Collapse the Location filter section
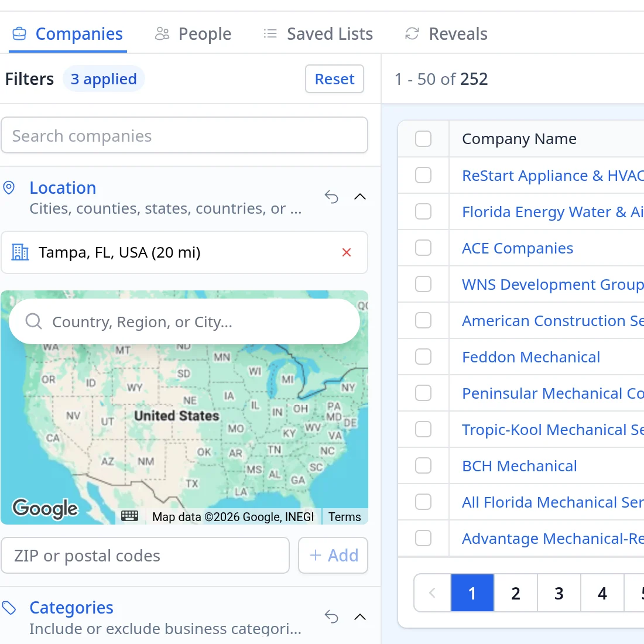 [360, 197]
